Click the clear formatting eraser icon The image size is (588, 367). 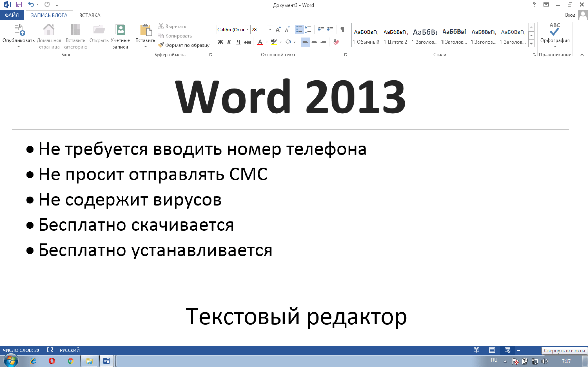[336, 42]
